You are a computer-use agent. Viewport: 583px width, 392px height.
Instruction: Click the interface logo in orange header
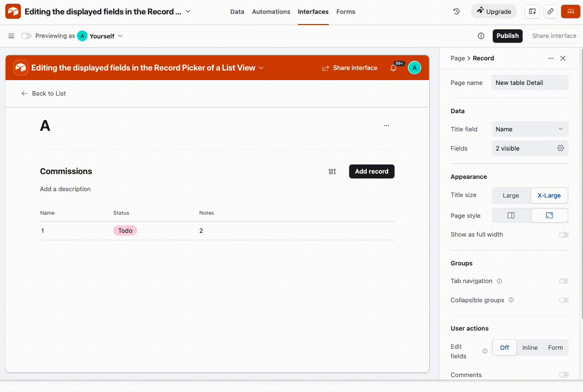point(21,68)
